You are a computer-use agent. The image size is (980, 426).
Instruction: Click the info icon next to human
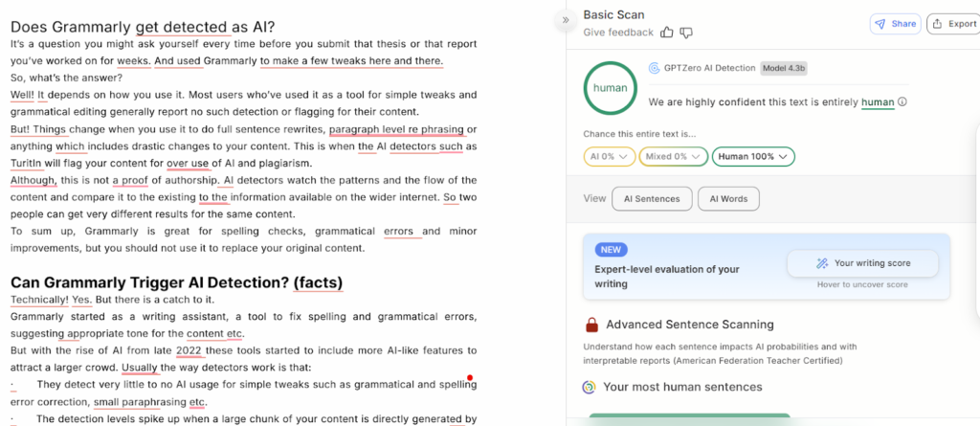tap(902, 102)
